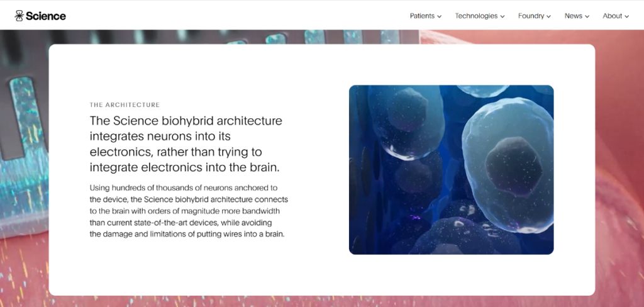Click "THE ARCHITECTURE" section label
The width and height of the screenshot is (644, 307).
click(125, 105)
